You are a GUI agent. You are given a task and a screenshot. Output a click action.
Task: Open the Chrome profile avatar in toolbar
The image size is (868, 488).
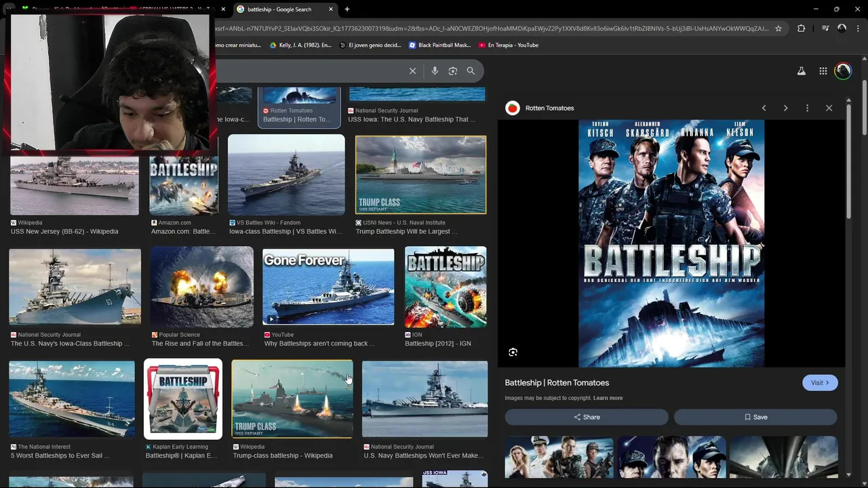point(842,28)
